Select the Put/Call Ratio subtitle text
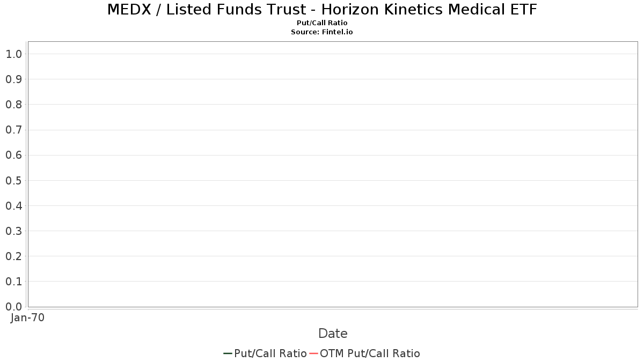This screenshot has height=362, width=644. pyautogui.click(x=322, y=23)
